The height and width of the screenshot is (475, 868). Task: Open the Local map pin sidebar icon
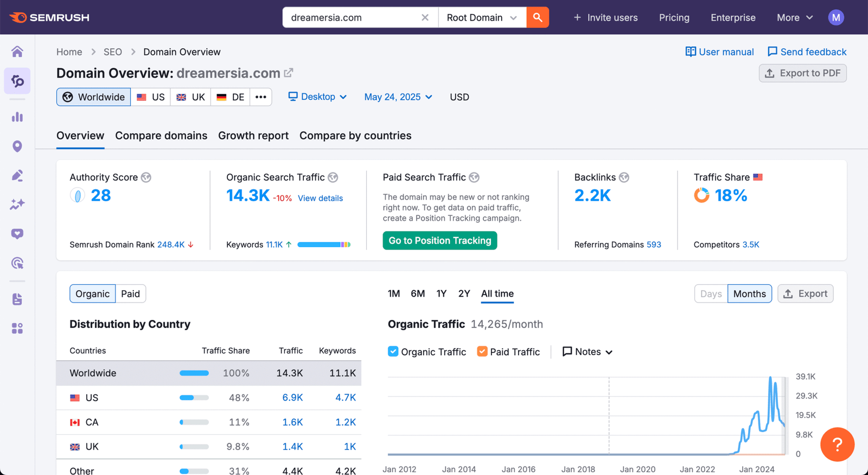coord(17,146)
